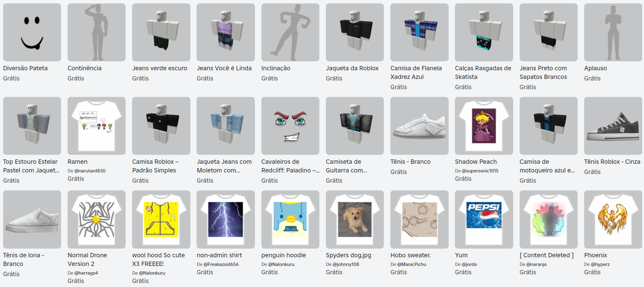Select the Yum Pepsi t-shirt thumbnail
The height and width of the screenshot is (287, 644).
[x=484, y=219]
